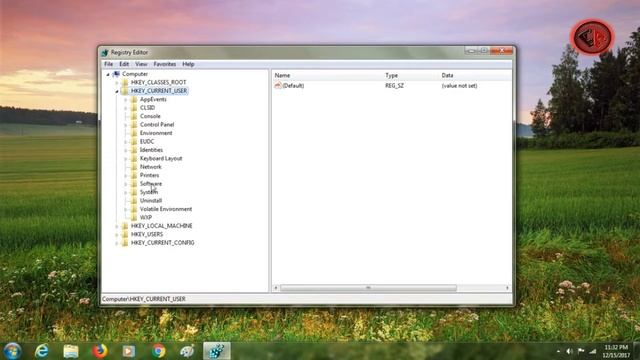Click the HKEY_LOCAL_MACHINE folder icon

pyautogui.click(x=125, y=226)
